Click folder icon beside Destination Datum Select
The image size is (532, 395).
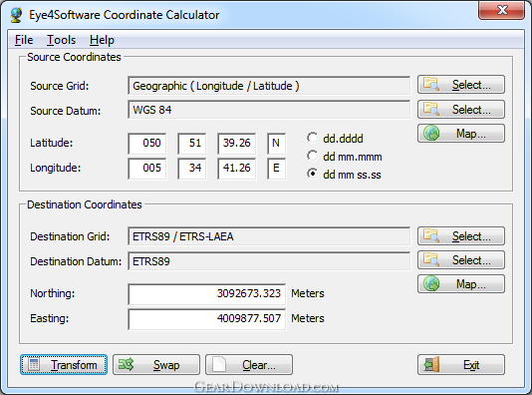point(431,259)
